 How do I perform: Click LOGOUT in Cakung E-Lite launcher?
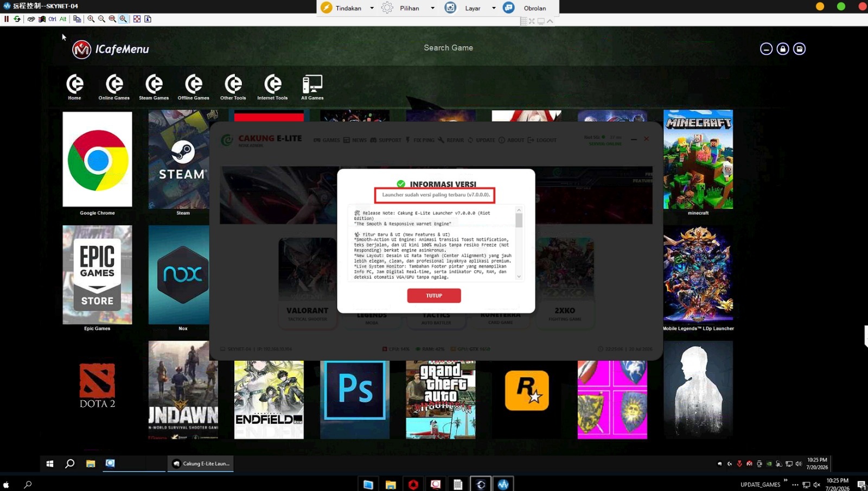click(x=542, y=140)
